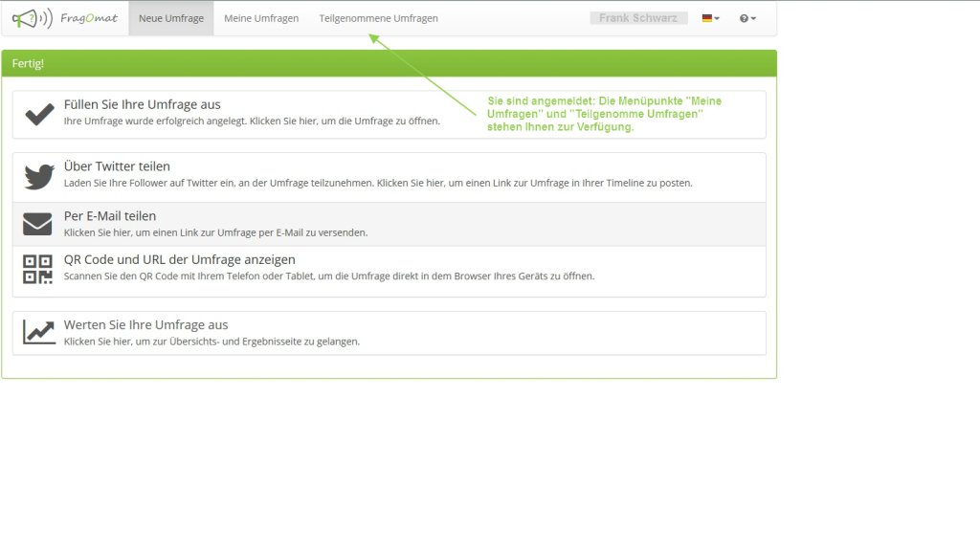The height and width of the screenshot is (551, 980).
Task: Click the QR code icon
Action: (x=37, y=269)
